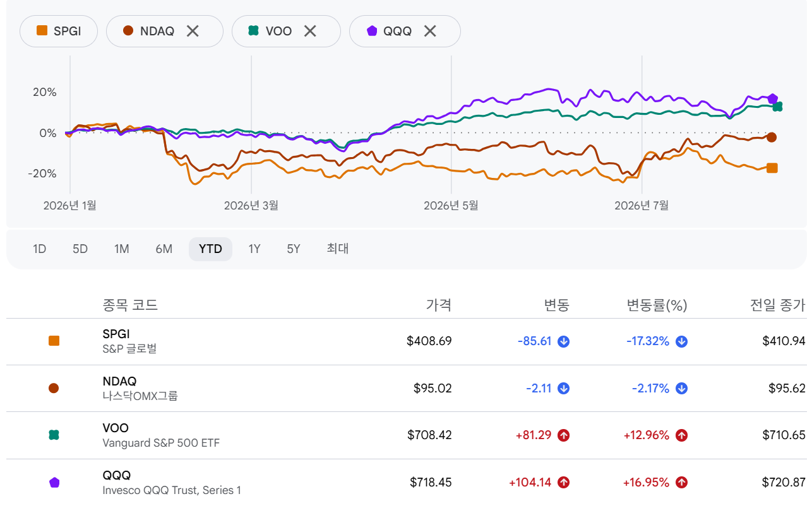This screenshot has height=506, width=812.
Task: Click the green clover in VOO table row
Action: pyautogui.click(x=54, y=435)
